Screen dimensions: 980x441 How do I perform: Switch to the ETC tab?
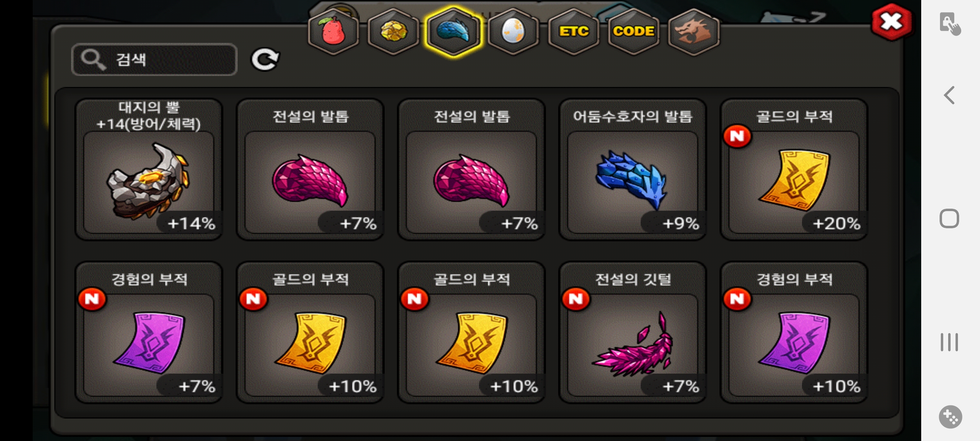(573, 31)
